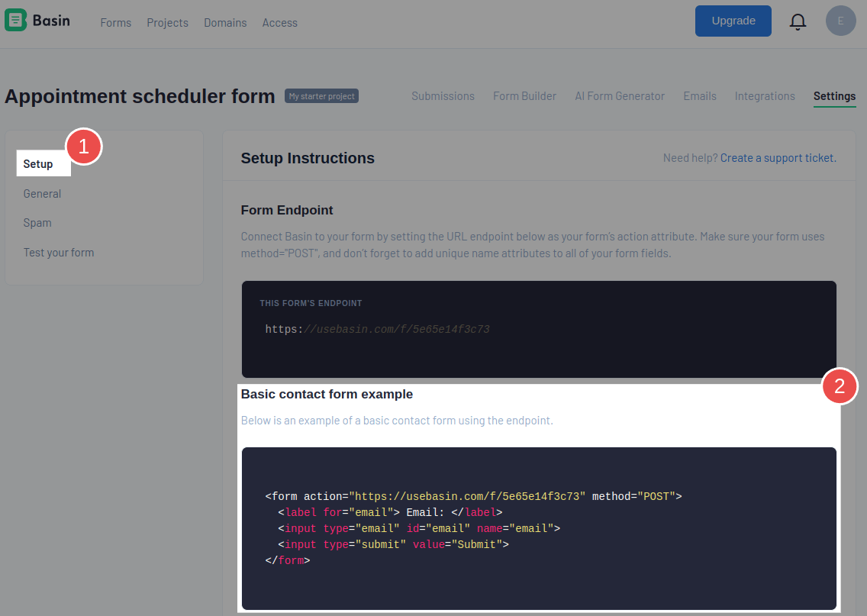
Task: Open Projects from the top navigation
Action: [167, 22]
